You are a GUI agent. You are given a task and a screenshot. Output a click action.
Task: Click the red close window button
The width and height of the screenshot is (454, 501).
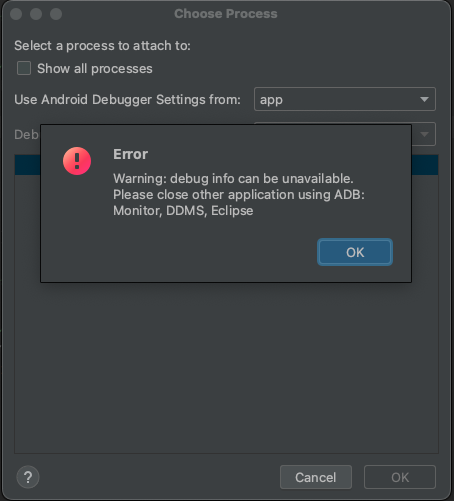16,14
